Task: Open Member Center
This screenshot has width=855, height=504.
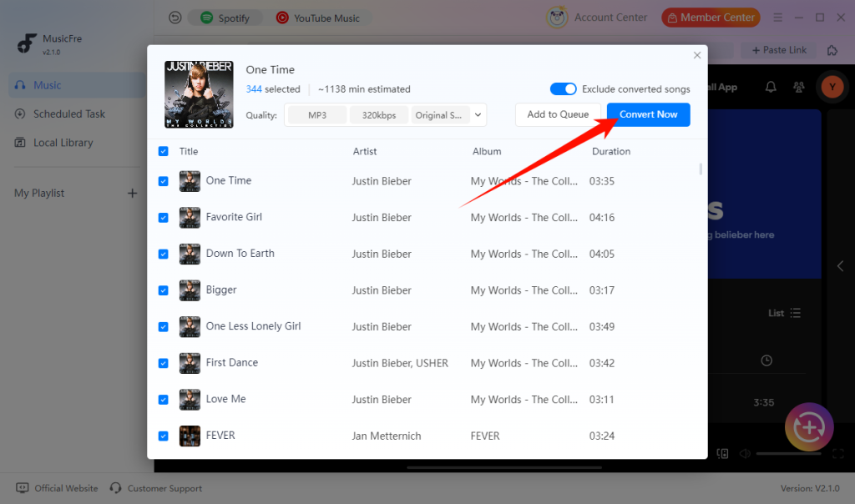Action: click(x=711, y=18)
